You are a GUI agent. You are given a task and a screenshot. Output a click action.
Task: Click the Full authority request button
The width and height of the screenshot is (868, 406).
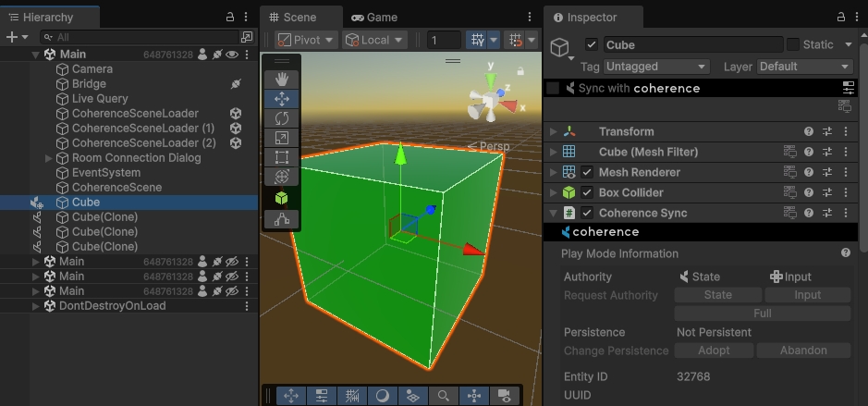[762, 314]
